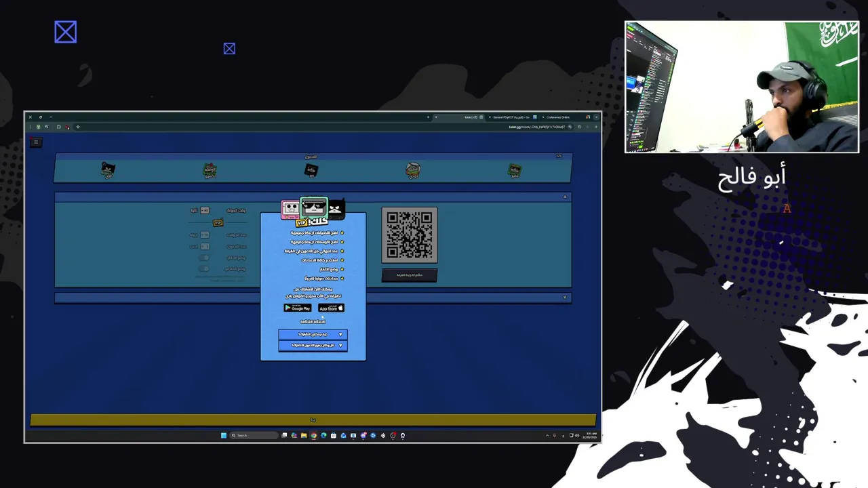Click the shield icon in browser toolbar
Viewport: 868px width, 488px height.
(39, 127)
